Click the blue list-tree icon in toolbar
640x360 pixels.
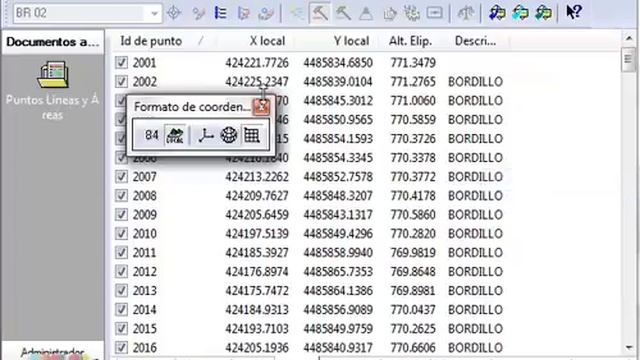tap(220, 13)
